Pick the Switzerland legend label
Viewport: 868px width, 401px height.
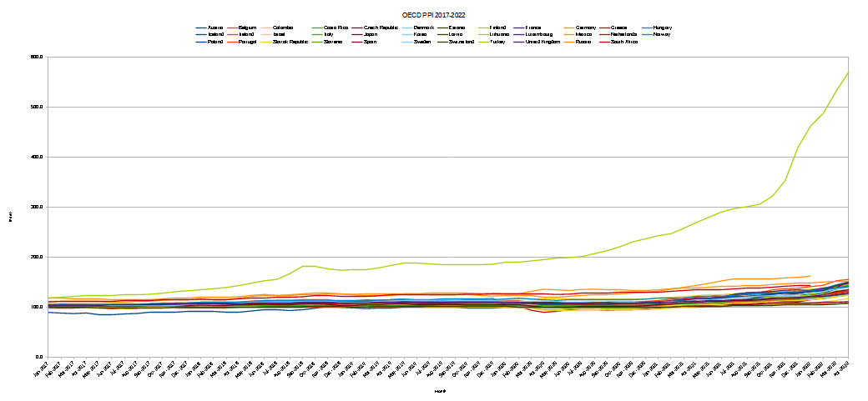tap(462, 42)
